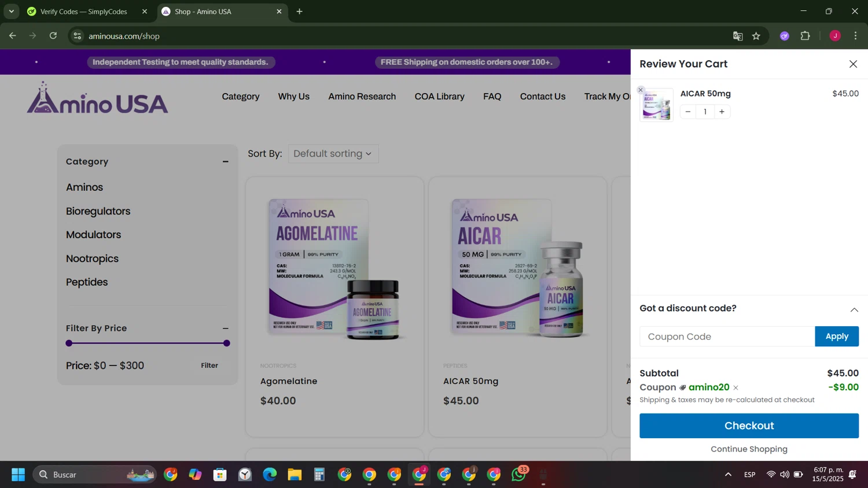Open the Extensions puzzle menu

pyautogui.click(x=805, y=36)
